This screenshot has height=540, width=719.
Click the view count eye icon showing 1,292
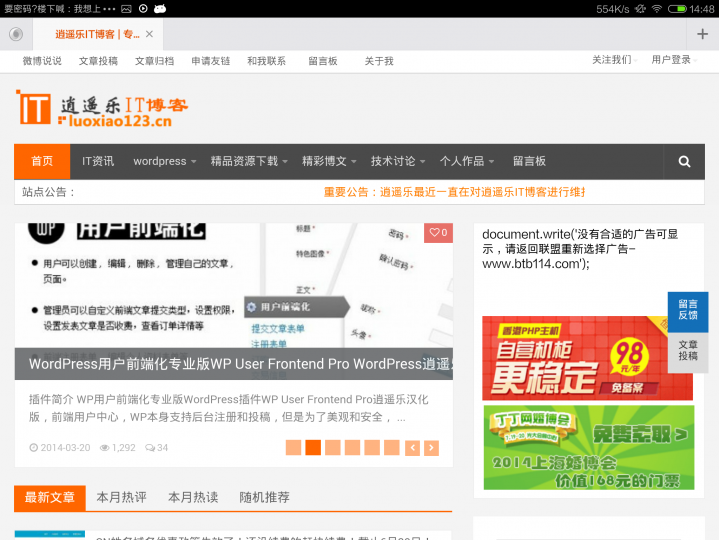[x=105, y=448]
